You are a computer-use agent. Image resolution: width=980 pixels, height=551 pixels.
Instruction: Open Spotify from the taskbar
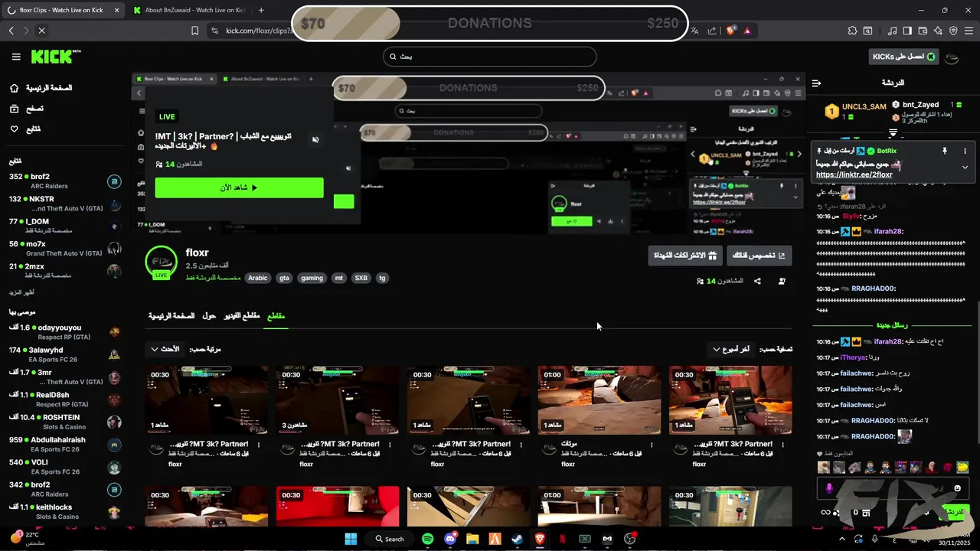coord(427,539)
